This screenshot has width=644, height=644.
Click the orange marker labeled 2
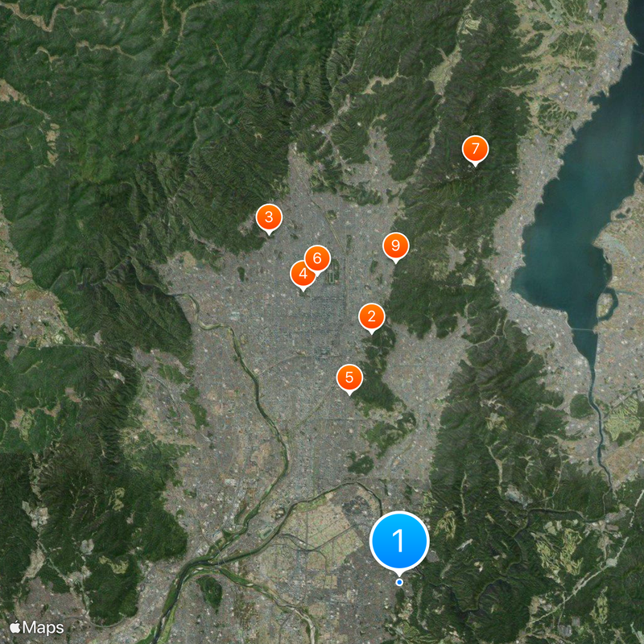[x=371, y=316]
